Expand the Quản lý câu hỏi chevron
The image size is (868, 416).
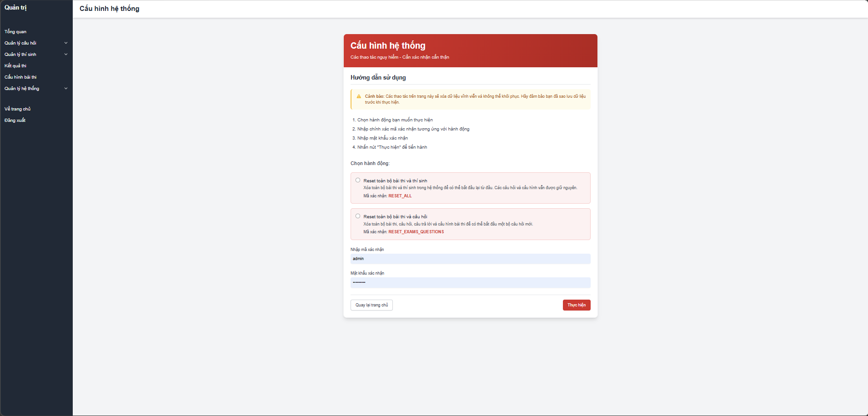click(66, 43)
